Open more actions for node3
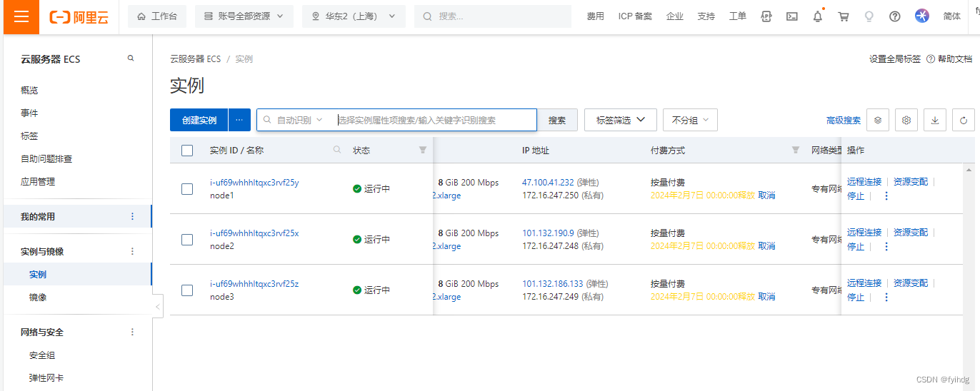 886,298
